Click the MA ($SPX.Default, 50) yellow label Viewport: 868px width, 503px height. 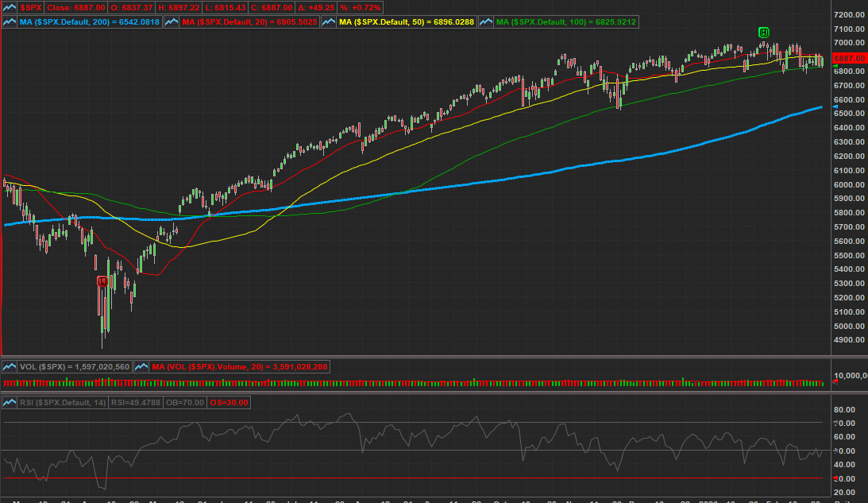pos(407,22)
